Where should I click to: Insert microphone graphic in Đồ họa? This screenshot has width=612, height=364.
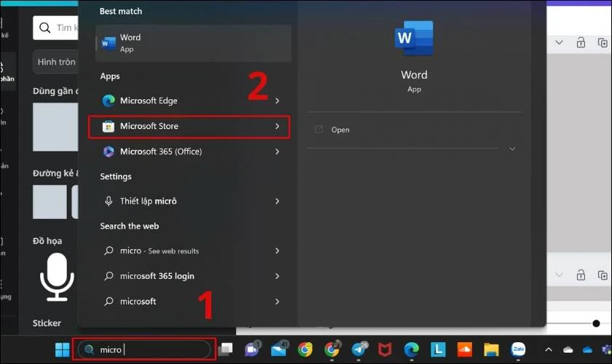(57, 277)
